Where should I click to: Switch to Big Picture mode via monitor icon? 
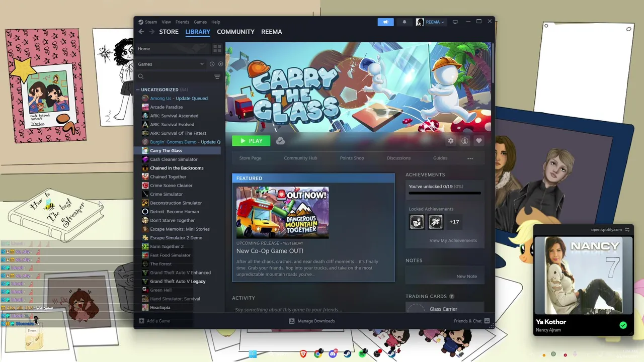[455, 22]
